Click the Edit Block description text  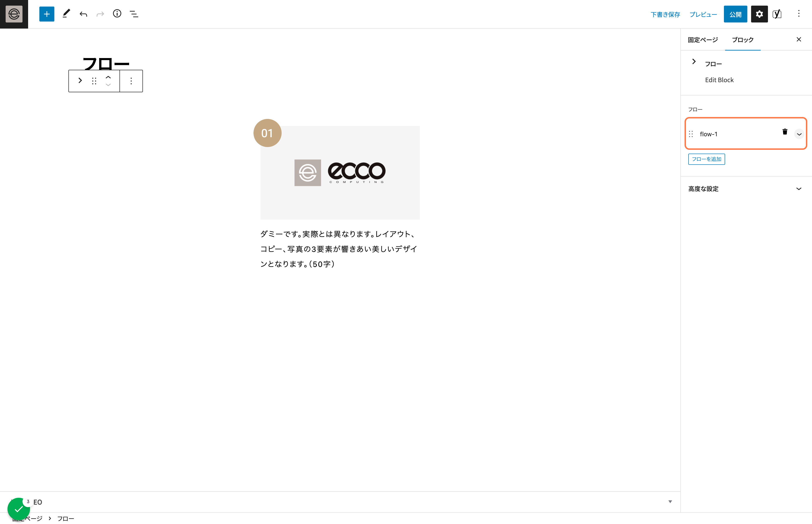pos(719,80)
